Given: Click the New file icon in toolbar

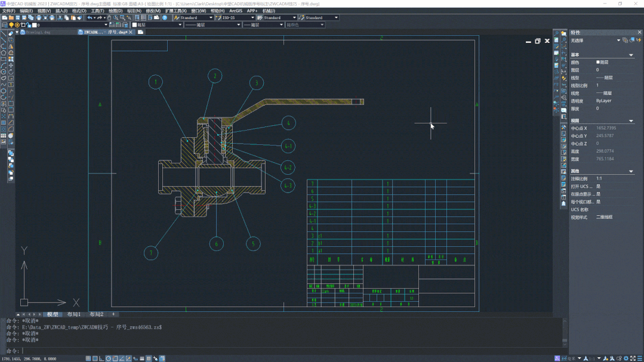Looking at the screenshot, I should click(4, 18).
